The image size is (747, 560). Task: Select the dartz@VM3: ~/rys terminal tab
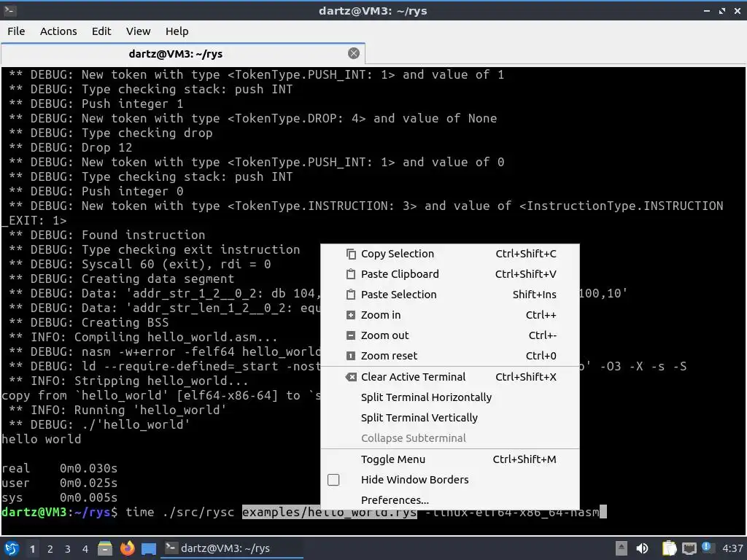pyautogui.click(x=183, y=54)
